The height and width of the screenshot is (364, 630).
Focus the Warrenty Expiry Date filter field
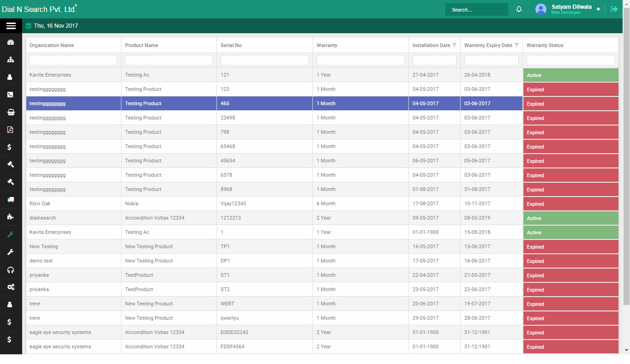492,60
